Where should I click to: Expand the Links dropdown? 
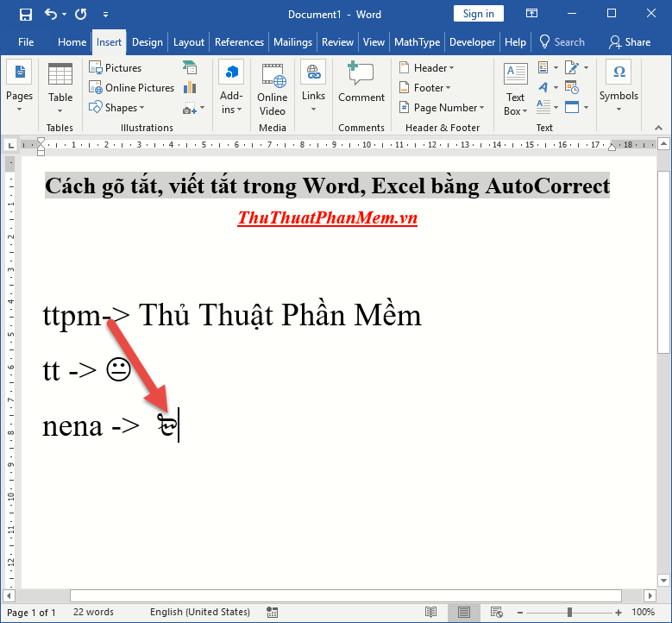pos(313,87)
